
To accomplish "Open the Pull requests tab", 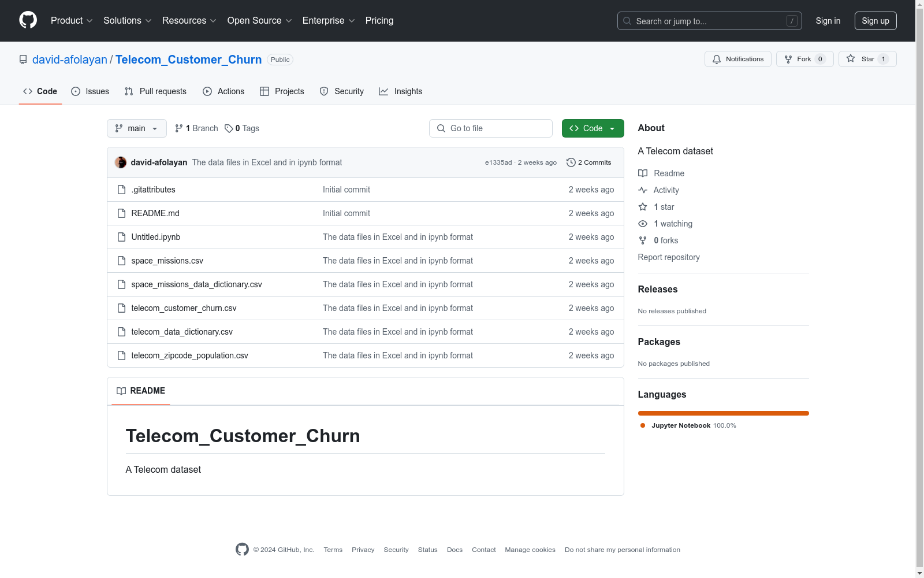I will point(155,91).
